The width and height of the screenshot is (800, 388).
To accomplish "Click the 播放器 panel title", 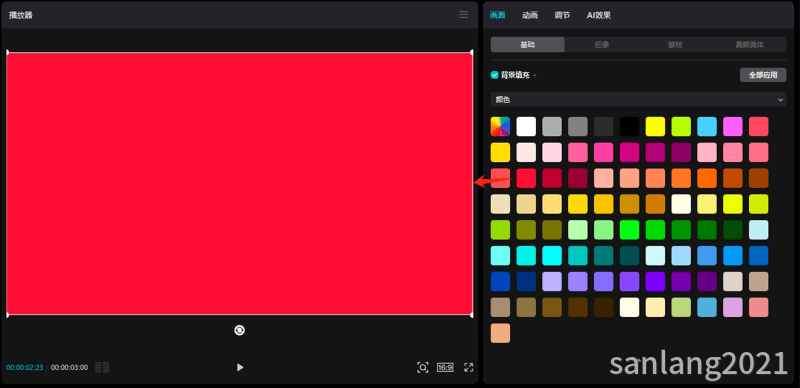I will pos(21,15).
